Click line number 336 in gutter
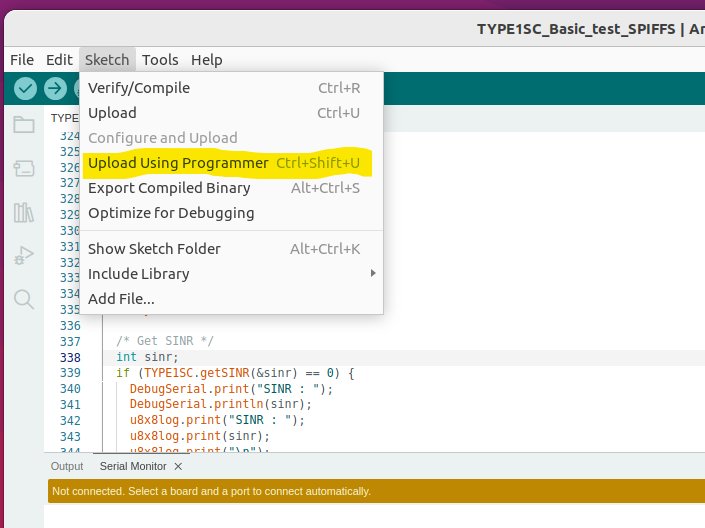Image resolution: width=705 pixels, height=528 pixels. (70, 326)
